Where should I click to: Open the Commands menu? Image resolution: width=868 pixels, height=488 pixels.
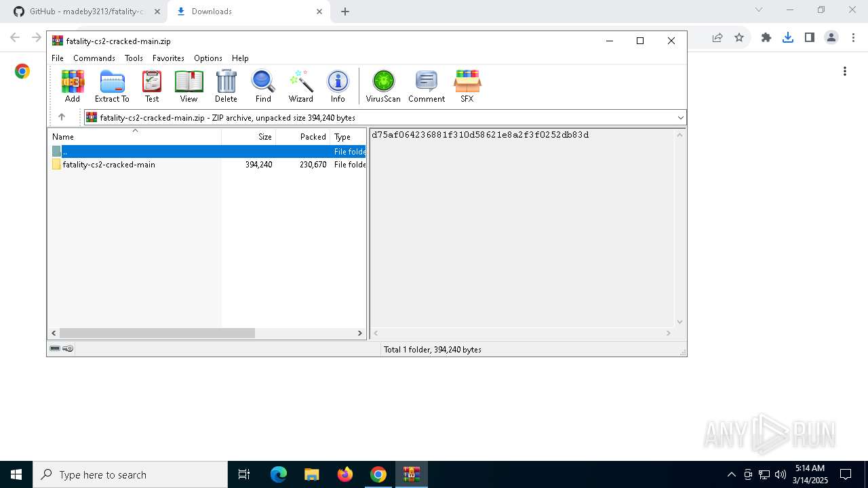point(94,58)
